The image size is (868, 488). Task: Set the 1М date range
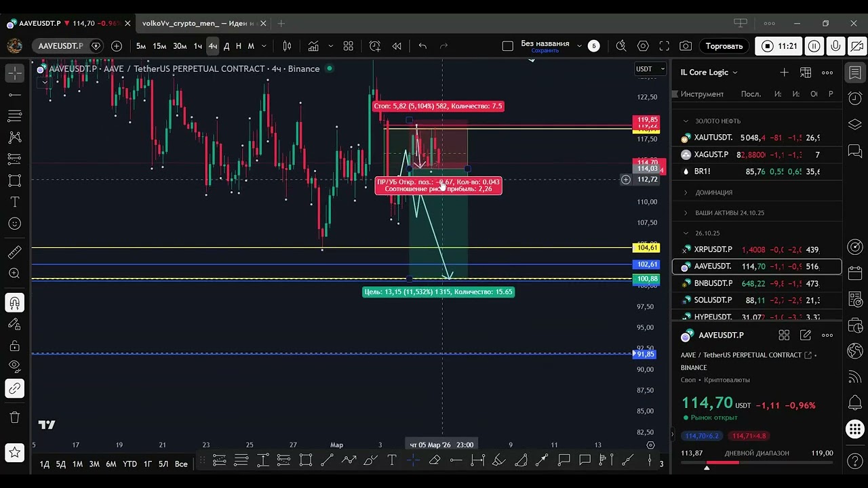pos(77,464)
